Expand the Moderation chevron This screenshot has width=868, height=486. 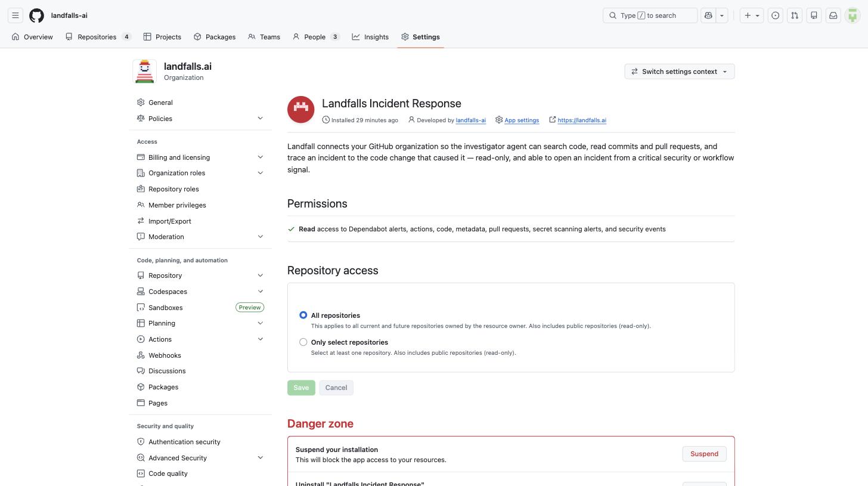(x=260, y=237)
